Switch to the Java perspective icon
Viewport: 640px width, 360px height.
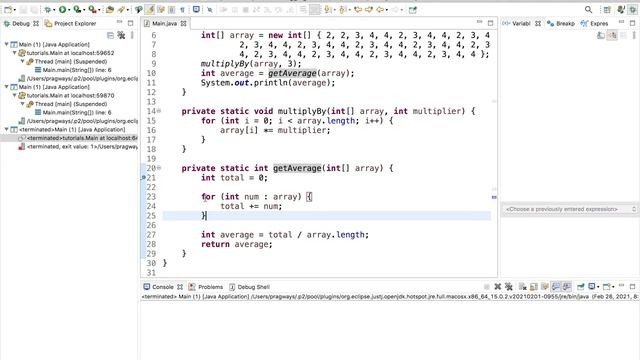click(621, 9)
